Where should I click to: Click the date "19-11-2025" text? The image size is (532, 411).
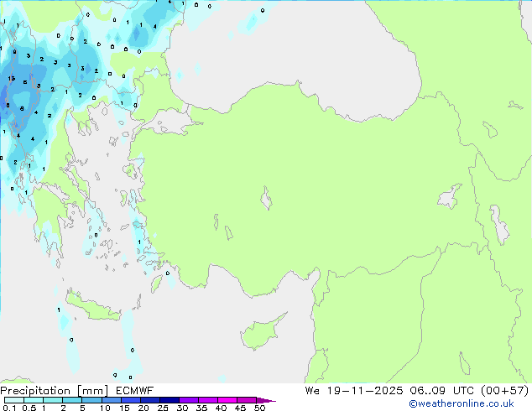pos(365,391)
